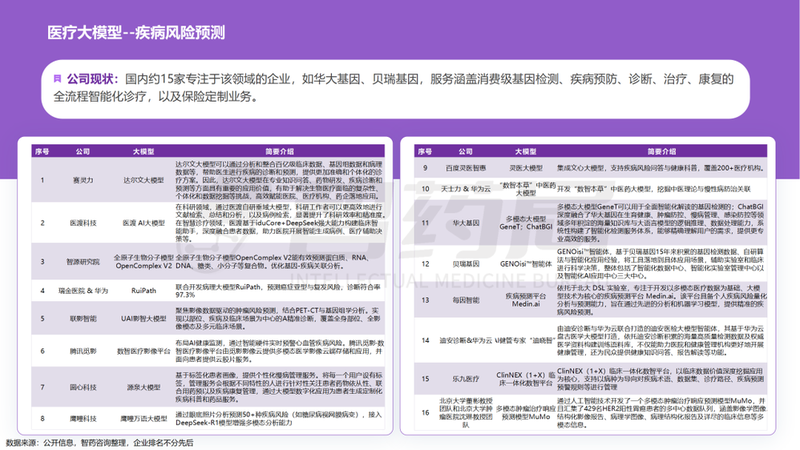
Task: Click company cell 每因智能
Action: click(x=465, y=300)
